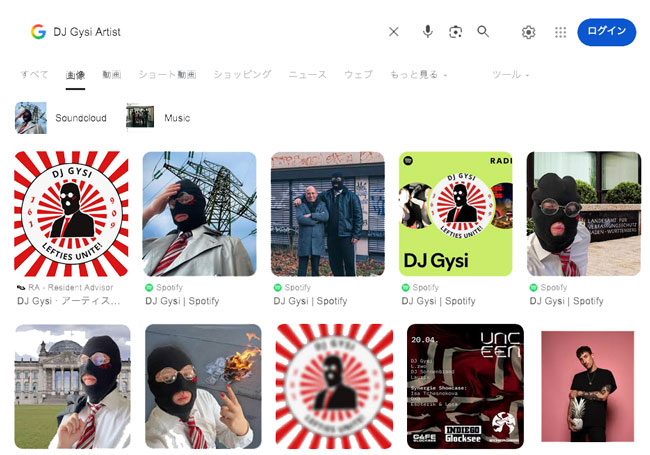Click Spotify icon under the Landesamt image
Viewport: 650px width, 455px height.
534,287
